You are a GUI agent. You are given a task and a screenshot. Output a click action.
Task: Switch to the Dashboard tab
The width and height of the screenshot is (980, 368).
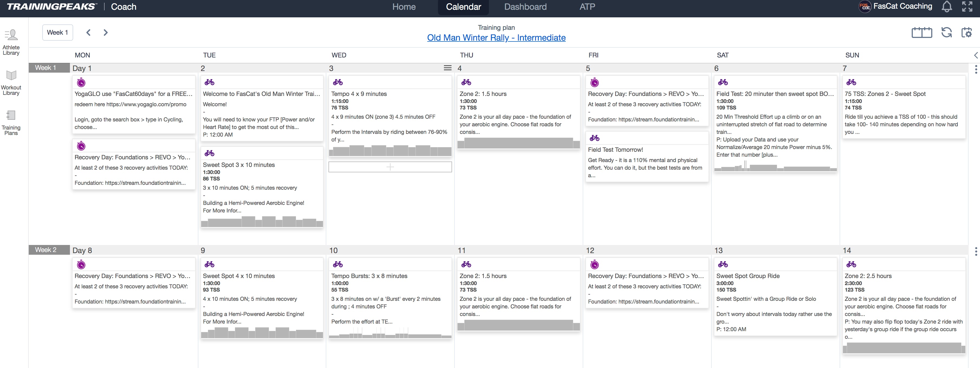(x=525, y=7)
